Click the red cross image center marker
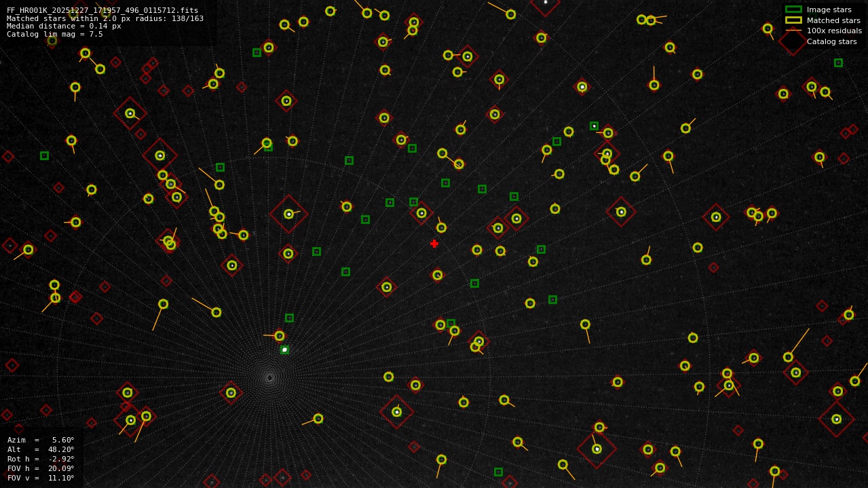 [434, 244]
